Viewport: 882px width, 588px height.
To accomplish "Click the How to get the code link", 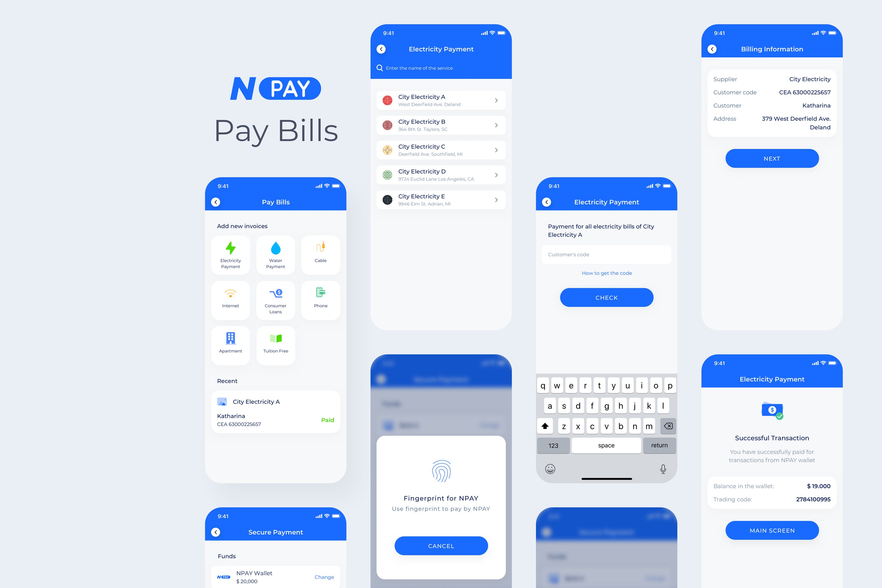I will click(x=606, y=272).
